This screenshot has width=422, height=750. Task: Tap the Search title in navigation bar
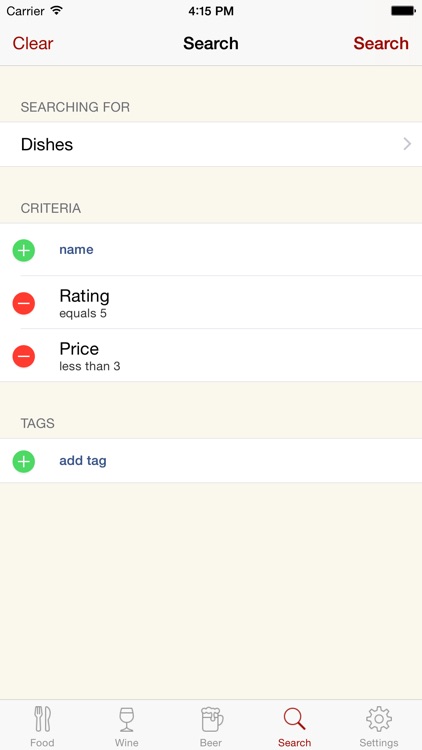click(x=211, y=44)
